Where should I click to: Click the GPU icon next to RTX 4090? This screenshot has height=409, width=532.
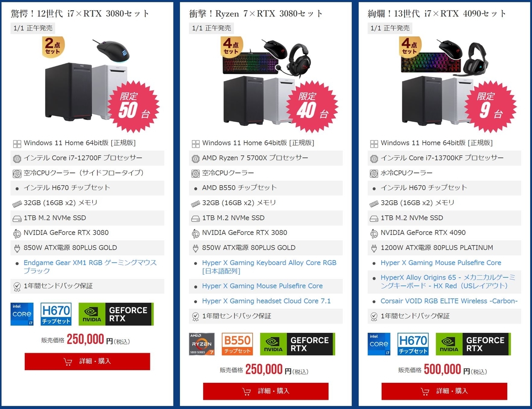(374, 233)
